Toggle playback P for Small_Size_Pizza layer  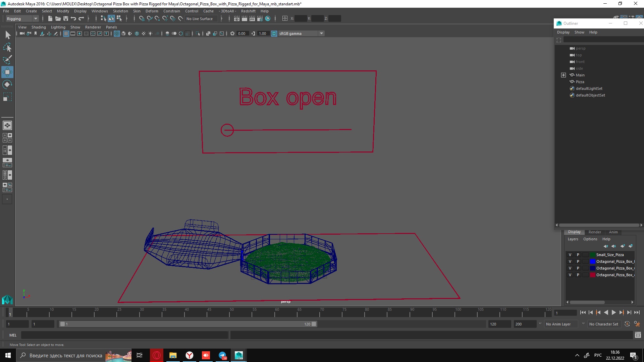coord(578,255)
